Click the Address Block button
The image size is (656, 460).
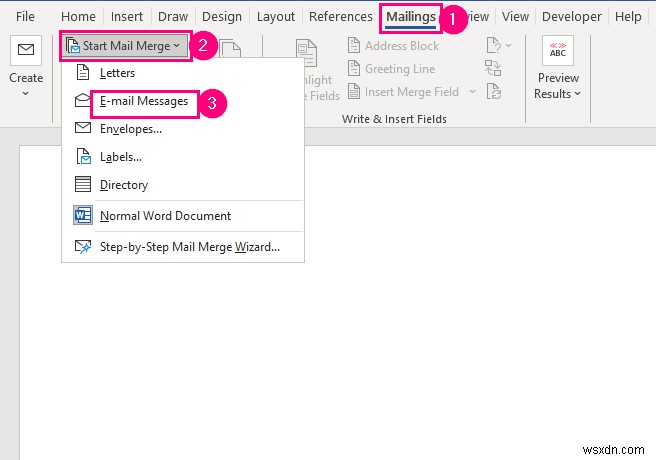(393, 46)
